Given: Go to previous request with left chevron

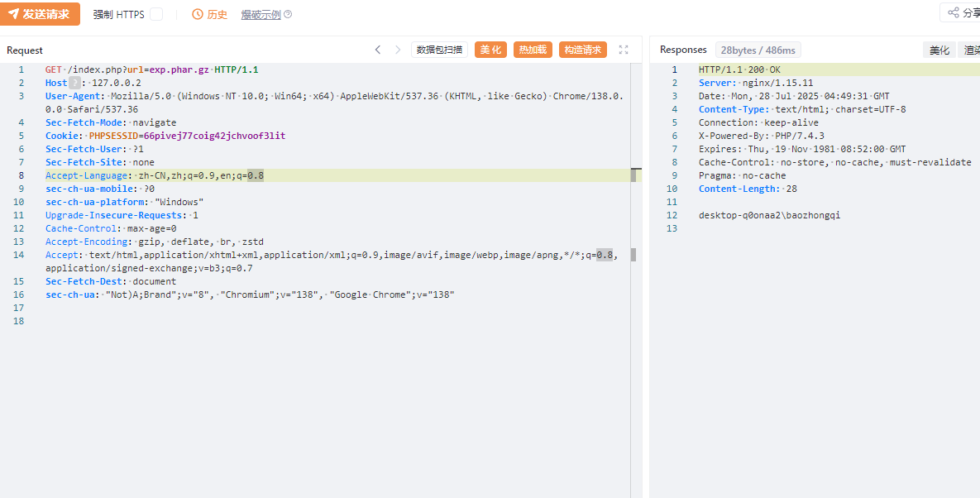Looking at the screenshot, I should [x=378, y=50].
